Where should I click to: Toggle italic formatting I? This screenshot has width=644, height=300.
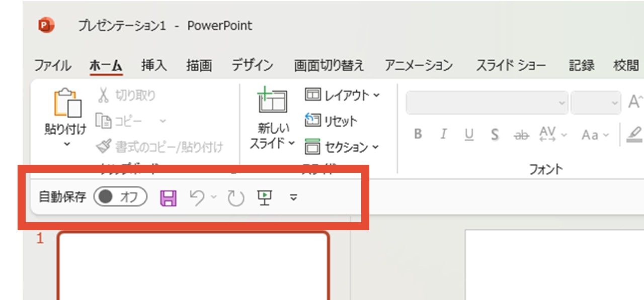pos(443,134)
